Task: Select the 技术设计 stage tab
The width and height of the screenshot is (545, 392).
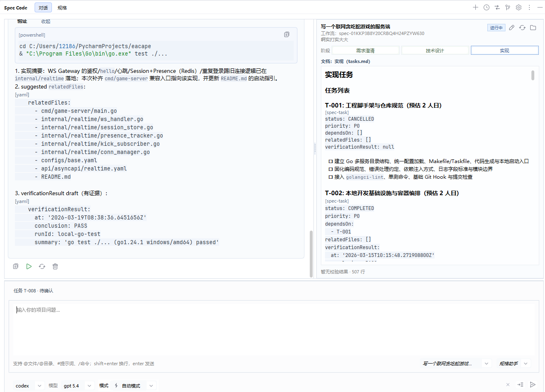Action: tap(435, 51)
